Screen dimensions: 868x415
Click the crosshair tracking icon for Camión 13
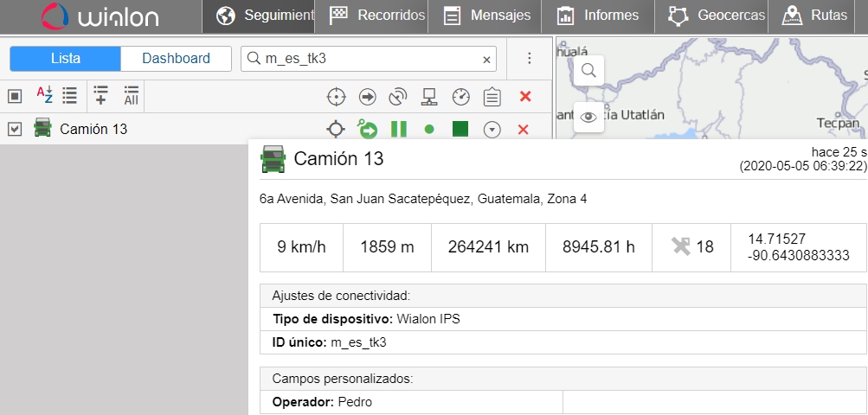335,130
